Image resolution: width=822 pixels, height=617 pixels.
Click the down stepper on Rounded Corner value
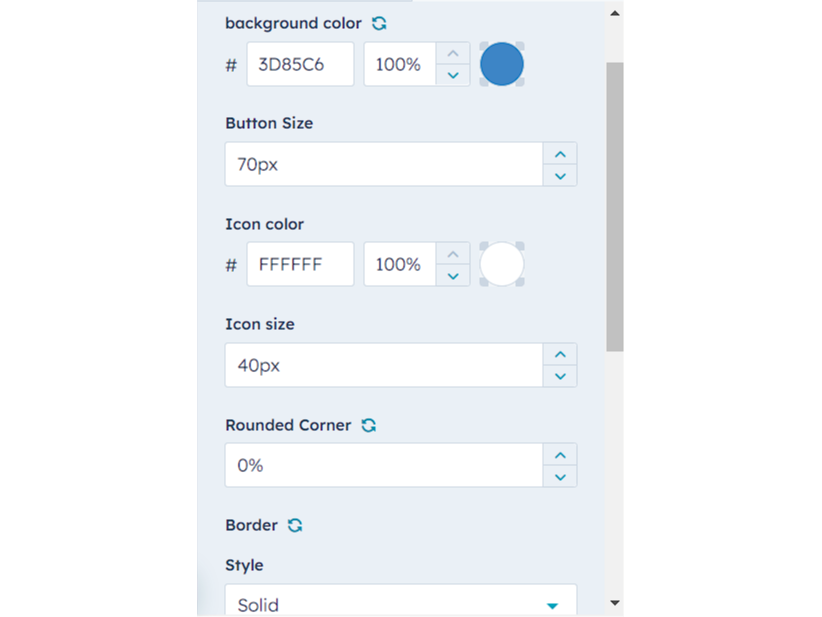click(x=561, y=477)
